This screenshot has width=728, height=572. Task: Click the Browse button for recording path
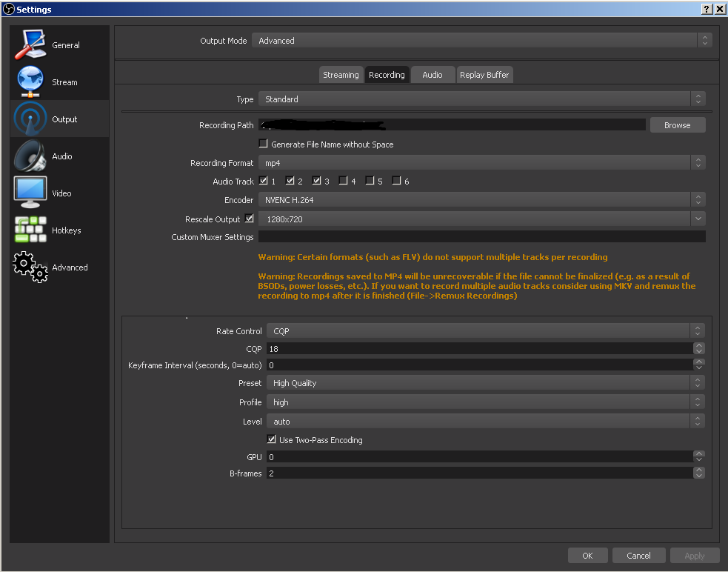click(x=677, y=125)
